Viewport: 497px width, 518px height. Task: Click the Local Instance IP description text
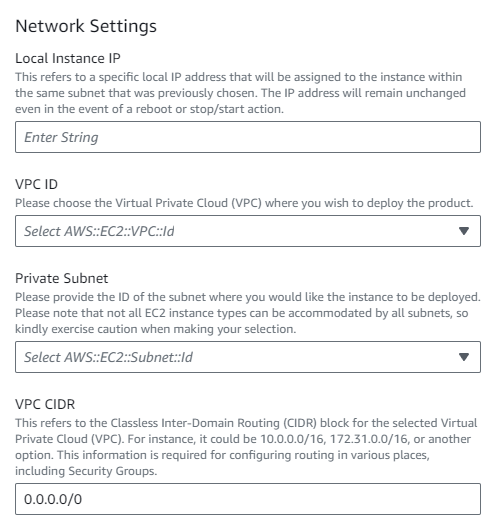coord(240,93)
